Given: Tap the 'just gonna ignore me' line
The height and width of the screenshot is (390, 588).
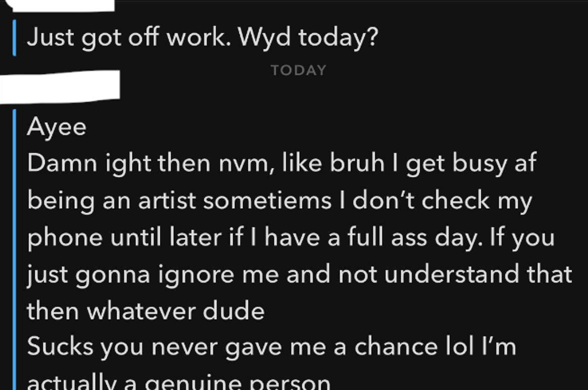Looking at the screenshot, I should tap(299, 274).
